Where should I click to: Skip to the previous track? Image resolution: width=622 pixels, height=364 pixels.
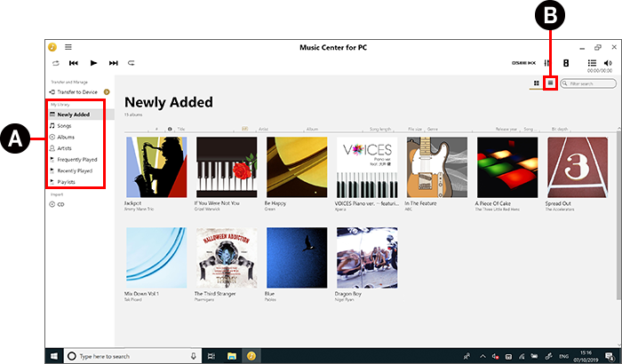[74, 63]
